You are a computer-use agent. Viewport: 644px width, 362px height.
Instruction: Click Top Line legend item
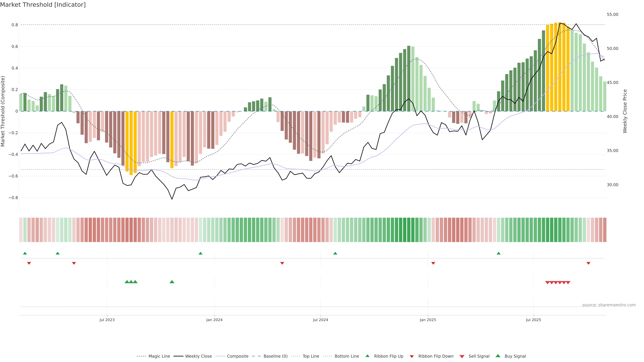[311, 356]
